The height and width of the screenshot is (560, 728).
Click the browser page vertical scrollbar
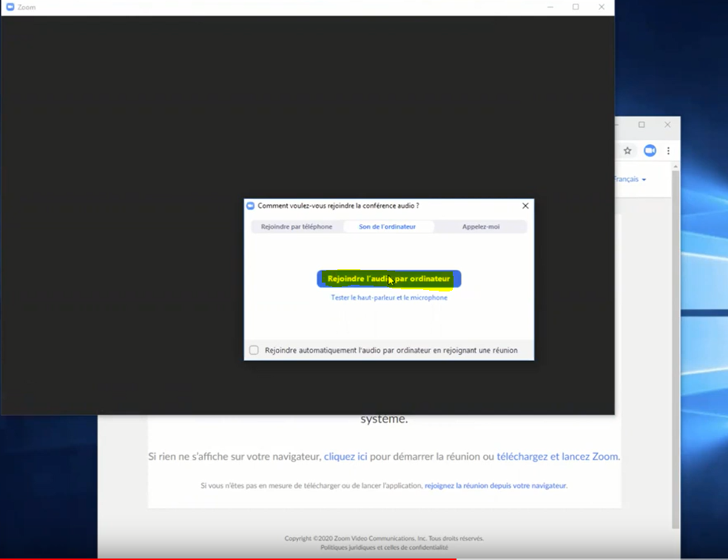[675, 348]
